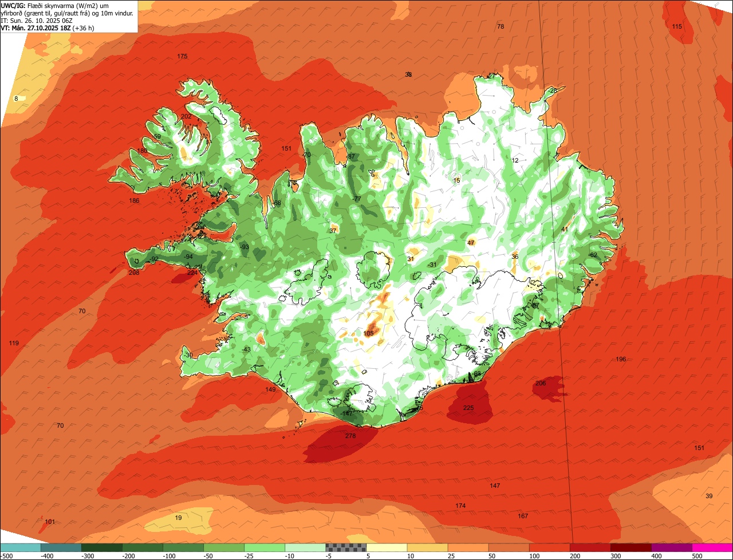
Task: Click the '-500' label on the color bar
Action: click(x=6, y=555)
